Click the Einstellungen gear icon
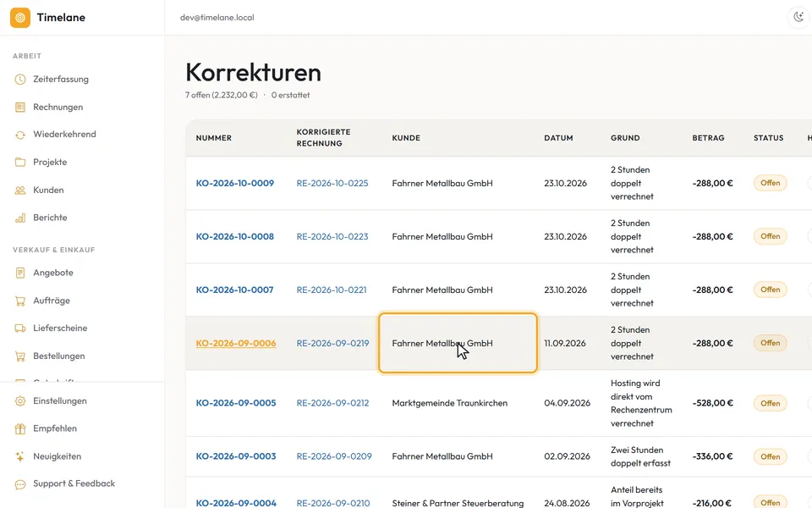 (x=20, y=401)
